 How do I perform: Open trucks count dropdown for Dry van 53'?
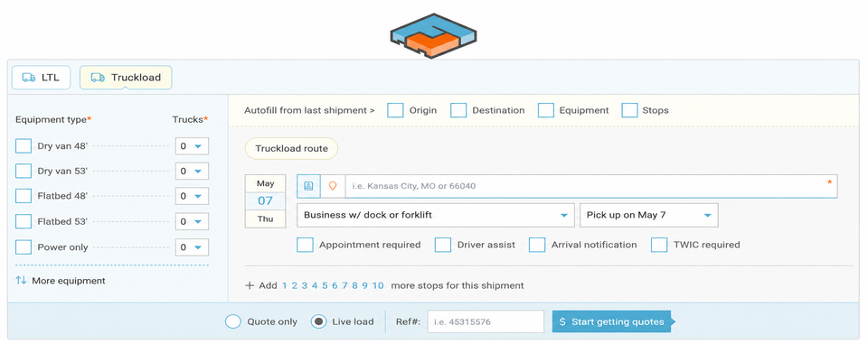(192, 171)
